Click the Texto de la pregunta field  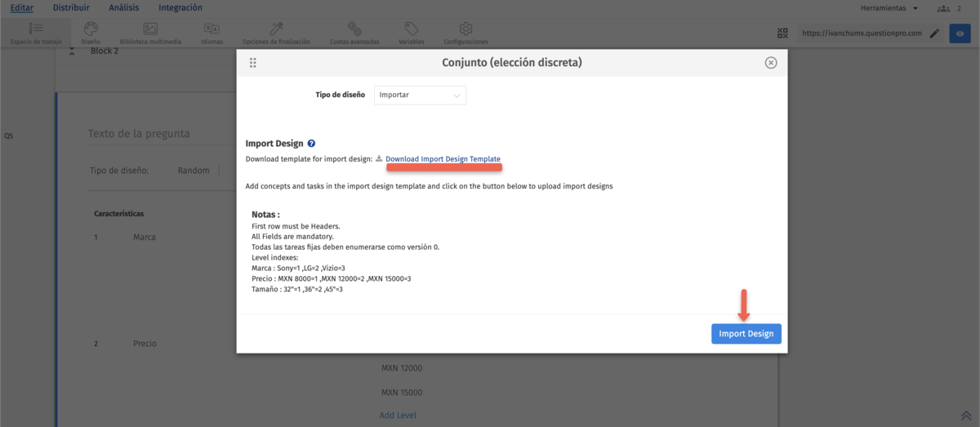[139, 135]
